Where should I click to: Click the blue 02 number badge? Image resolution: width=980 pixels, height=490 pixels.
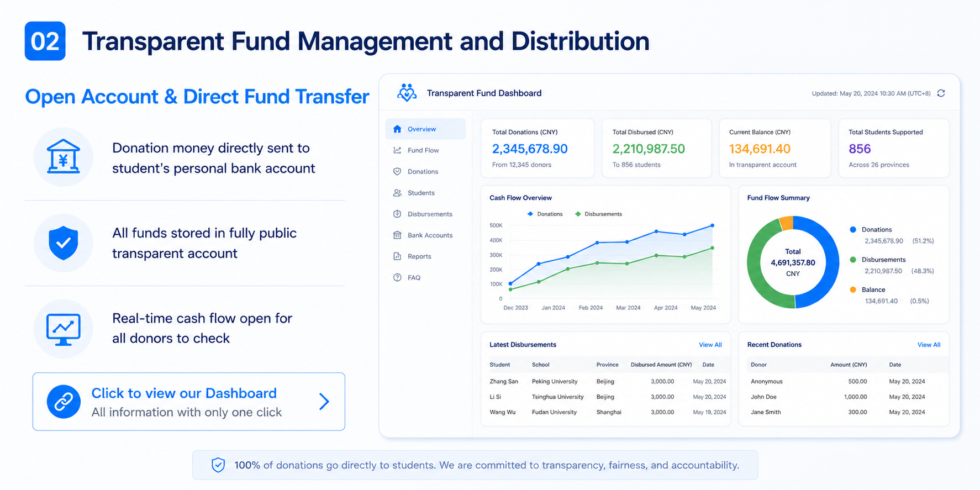45,41
